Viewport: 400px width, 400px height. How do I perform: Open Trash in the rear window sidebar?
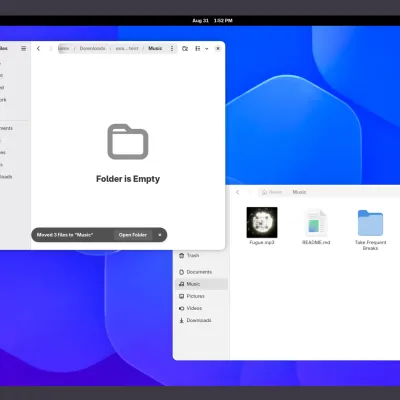click(x=201, y=256)
